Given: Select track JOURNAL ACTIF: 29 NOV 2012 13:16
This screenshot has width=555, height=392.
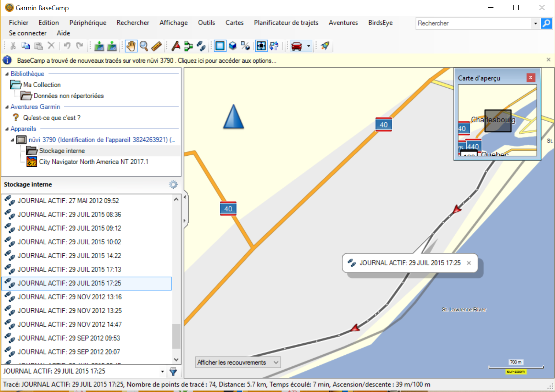Looking at the screenshot, I should pyautogui.click(x=86, y=297).
